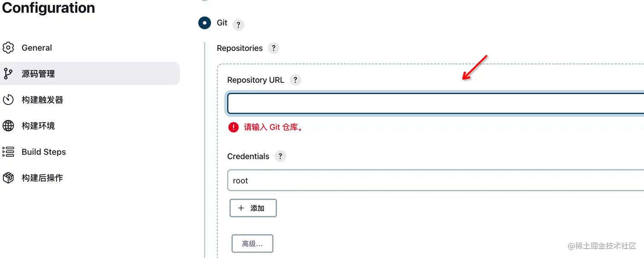644x258 pixels.
Task: Expand the 高级... advanced options
Action: click(x=252, y=244)
